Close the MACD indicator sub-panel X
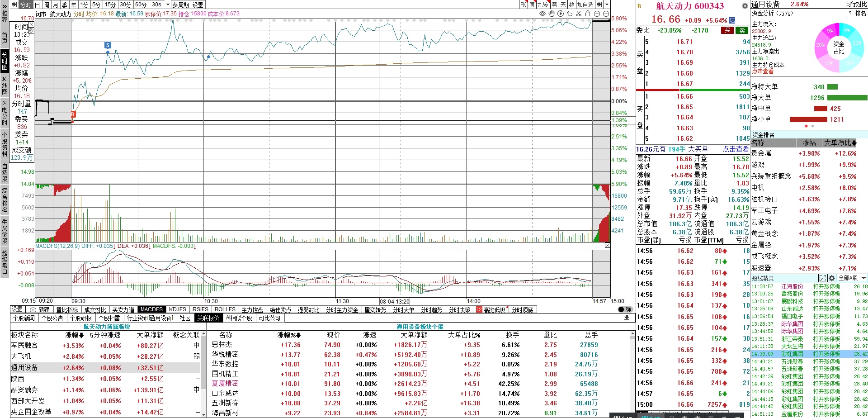The height and width of the screenshot is (418, 868). (608, 245)
